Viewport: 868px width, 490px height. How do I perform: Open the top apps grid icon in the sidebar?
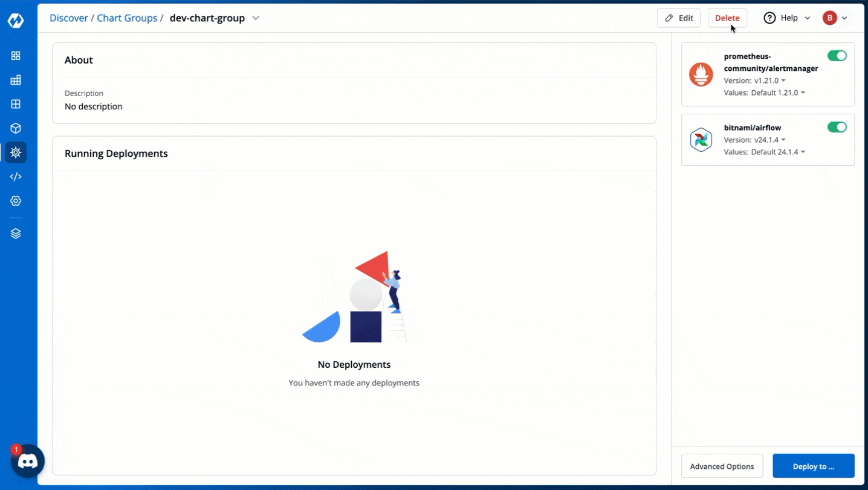(16, 55)
